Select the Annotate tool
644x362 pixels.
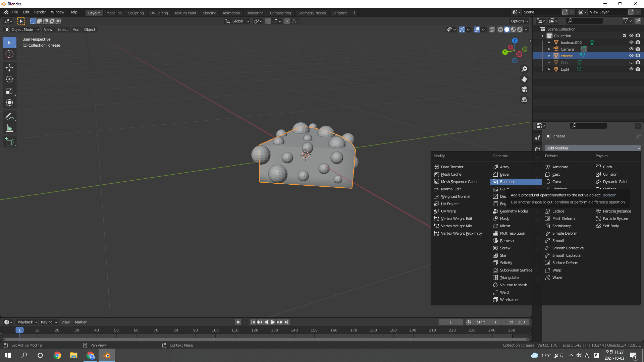(x=9, y=116)
